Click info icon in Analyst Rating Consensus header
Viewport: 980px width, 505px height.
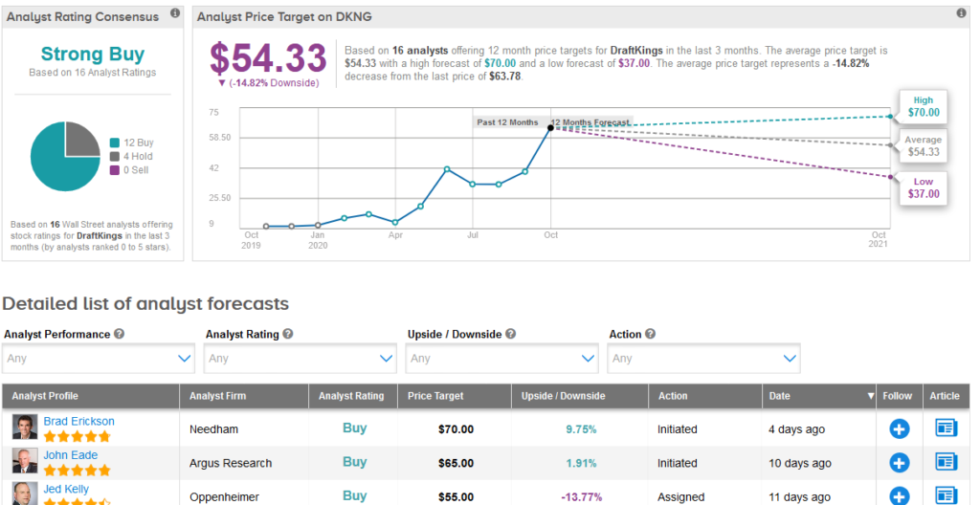click(x=175, y=13)
